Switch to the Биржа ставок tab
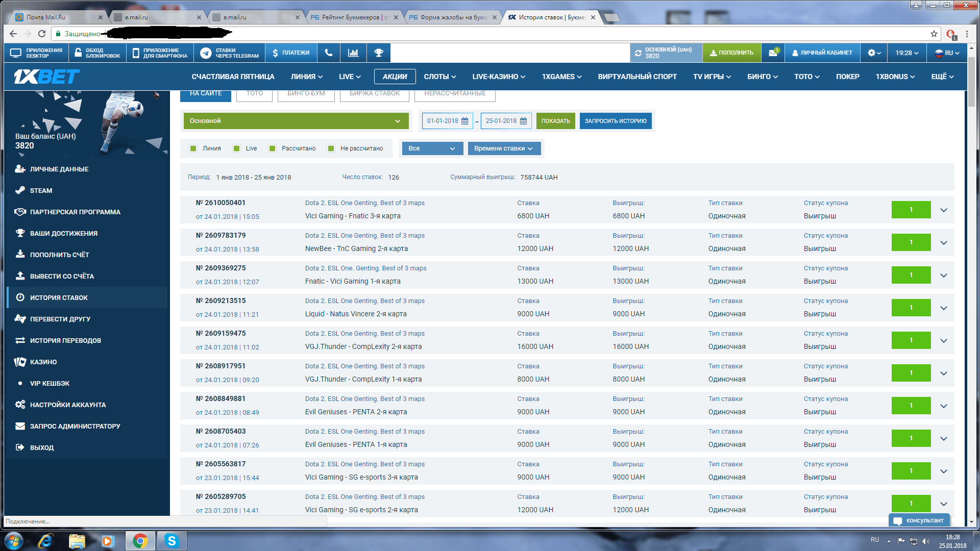 375,93
